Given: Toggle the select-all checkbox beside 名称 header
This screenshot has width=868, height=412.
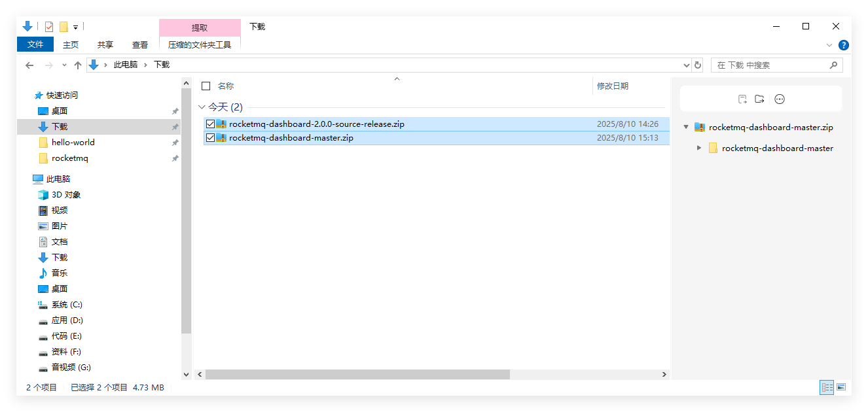Looking at the screenshot, I should click(206, 86).
